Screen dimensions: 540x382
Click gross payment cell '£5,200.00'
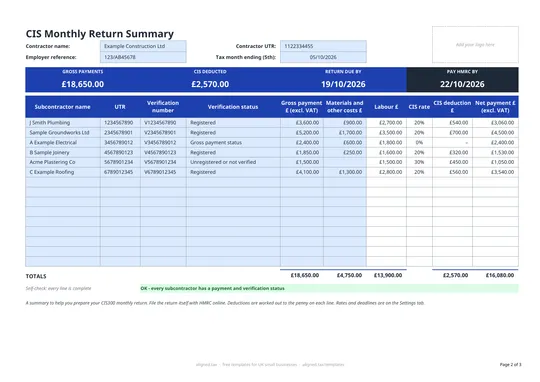[x=302, y=133]
